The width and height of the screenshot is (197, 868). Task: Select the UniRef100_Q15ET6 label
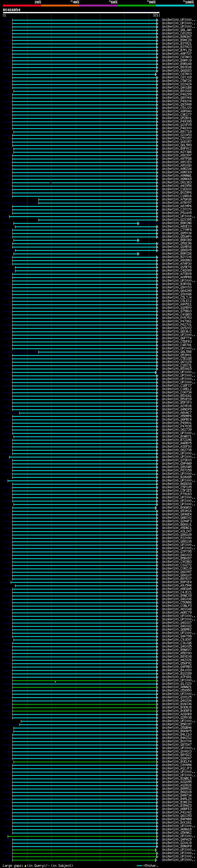tap(177, 267)
